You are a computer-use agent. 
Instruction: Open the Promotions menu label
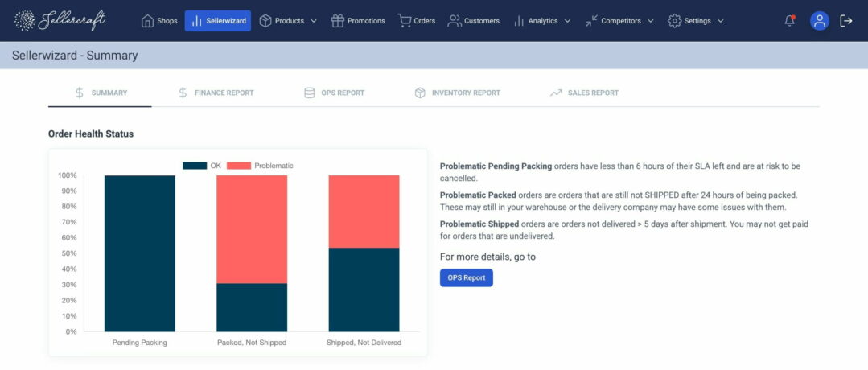coord(366,21)
